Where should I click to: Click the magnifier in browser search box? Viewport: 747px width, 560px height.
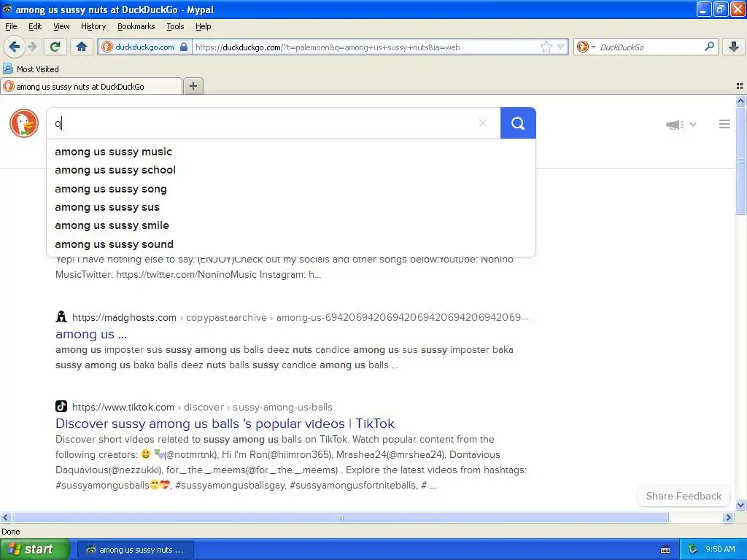709,46
